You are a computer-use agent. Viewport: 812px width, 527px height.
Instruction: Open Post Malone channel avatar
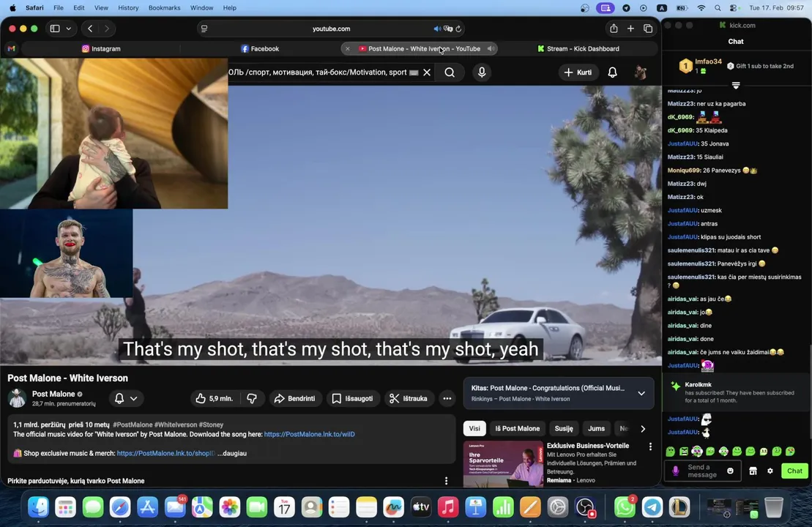17,398
